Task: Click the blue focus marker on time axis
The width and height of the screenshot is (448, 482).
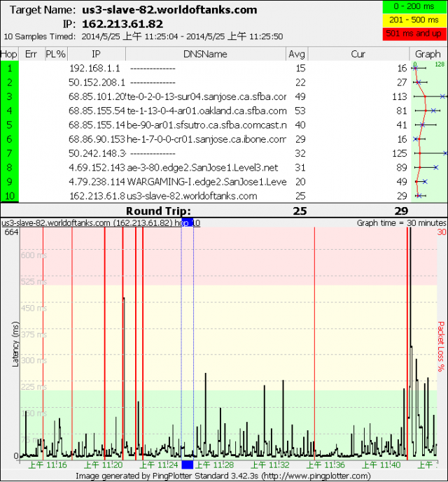Action: pos(188,465)
